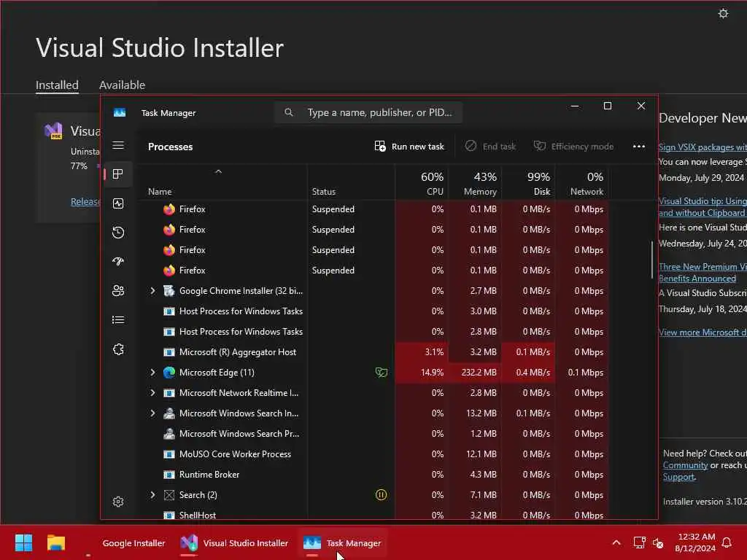The image size is (747, 560).
Task: Click muted volume tray icon
Action: click(x=658, y=542)
